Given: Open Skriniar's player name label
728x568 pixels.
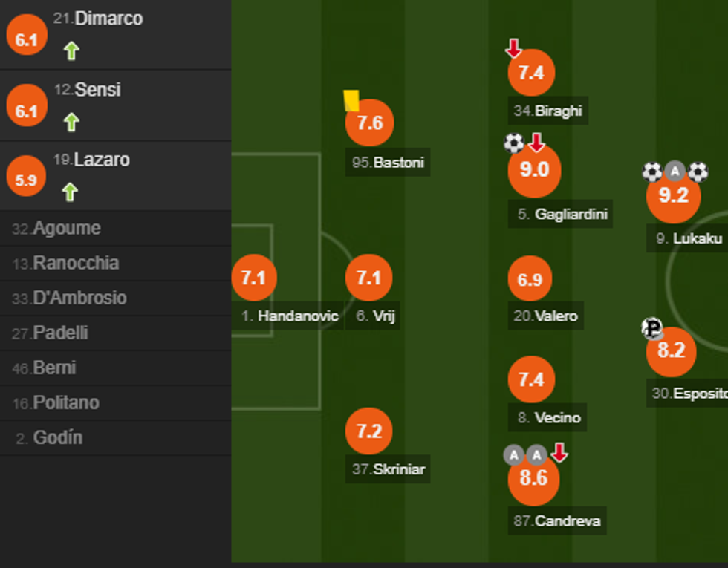Looking at the screenshot, I should click(x=389, y=469).
